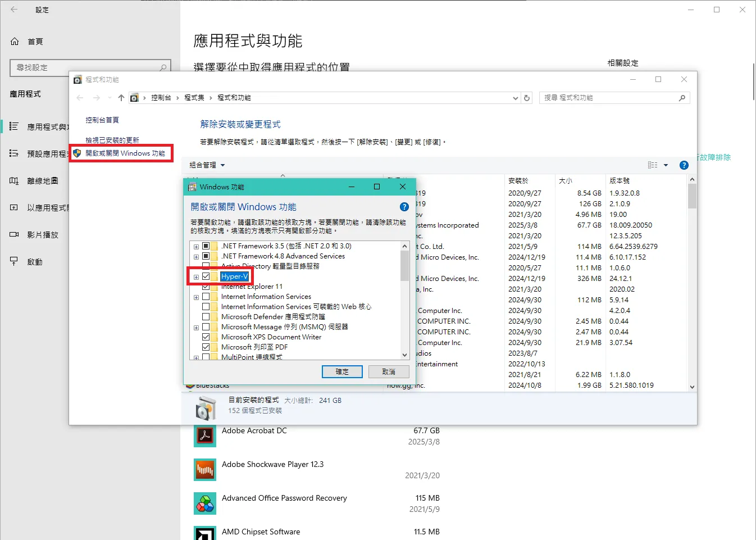Image resolution: width=756 pixels, height=540 pixels.
Task: Confirm with the 確定 button
Action: [x=342, y=372]
